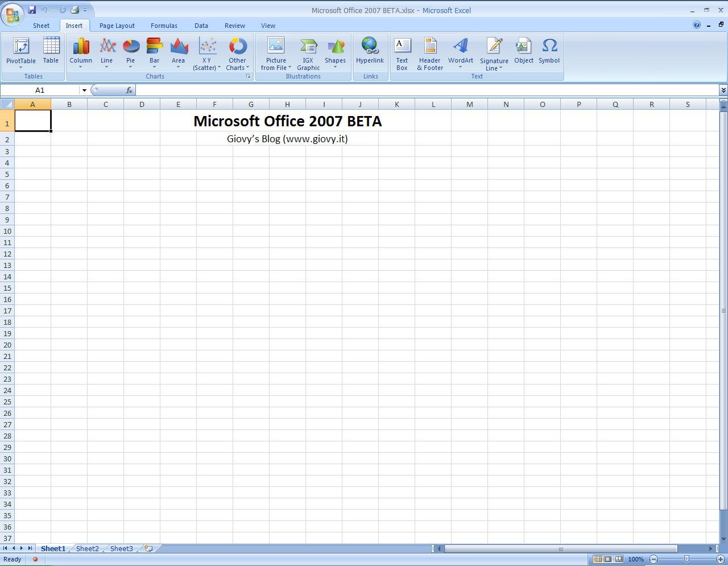This screenshot has width=728, height=566.
Task: Insert a Hyperlink
Action: pos(370,50)
